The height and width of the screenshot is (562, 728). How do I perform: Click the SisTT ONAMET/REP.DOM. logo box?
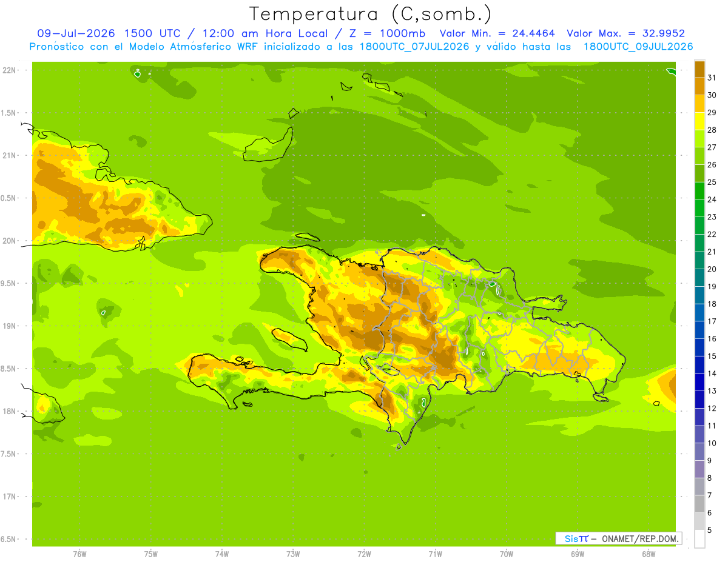pyautogui.click(x=618, y=538)
